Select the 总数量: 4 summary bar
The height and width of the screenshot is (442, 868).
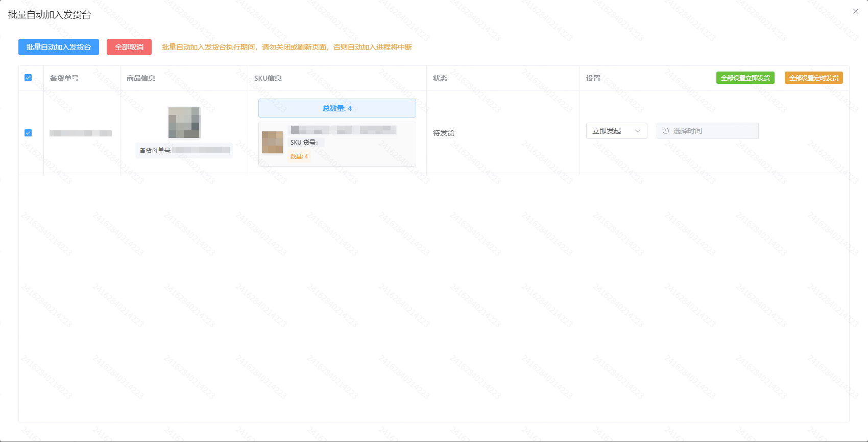pos(337,108)
